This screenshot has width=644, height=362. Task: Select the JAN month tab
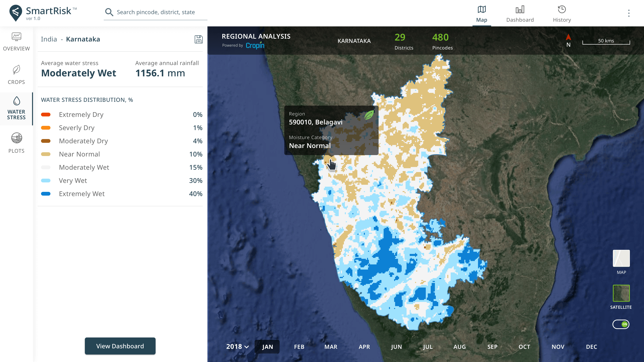(267, 346)
